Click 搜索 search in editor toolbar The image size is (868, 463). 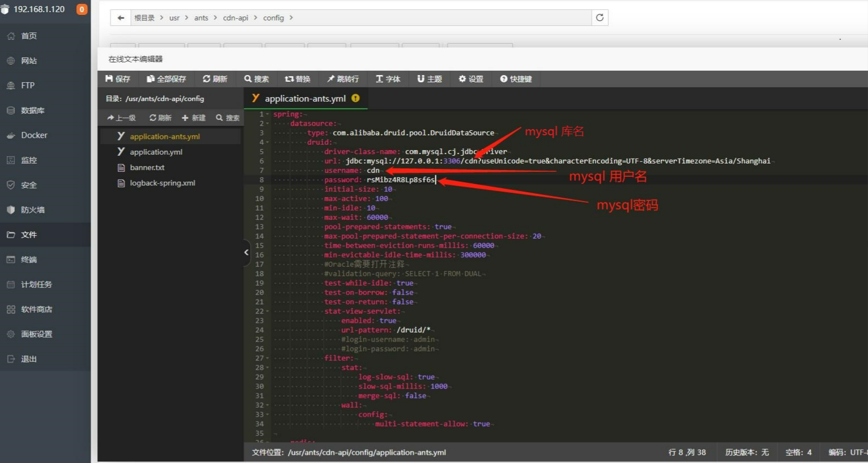[x=256, y=79]
